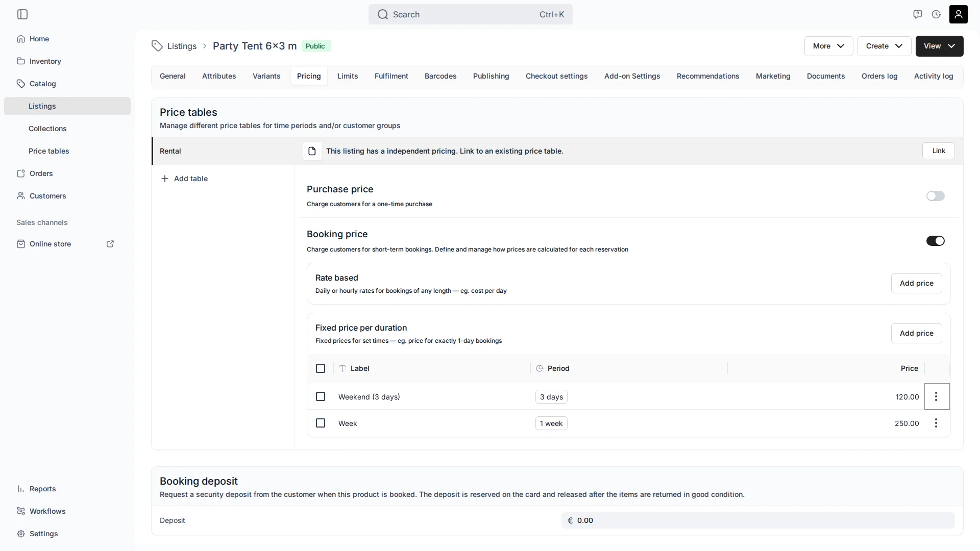Viewport: 980px width, 551px height.
Task: Add price under Fixed price per duration
Action: 917,333
